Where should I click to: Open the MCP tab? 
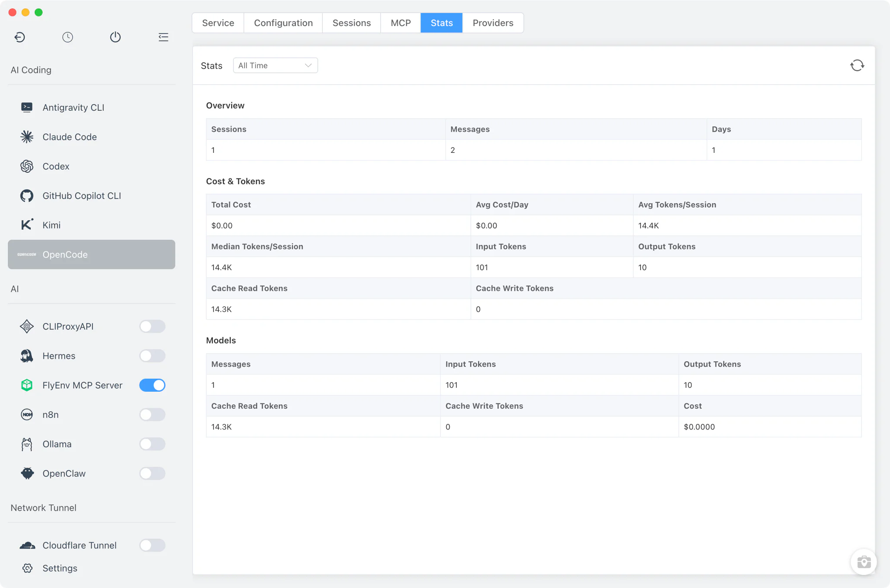click(401, 23)
